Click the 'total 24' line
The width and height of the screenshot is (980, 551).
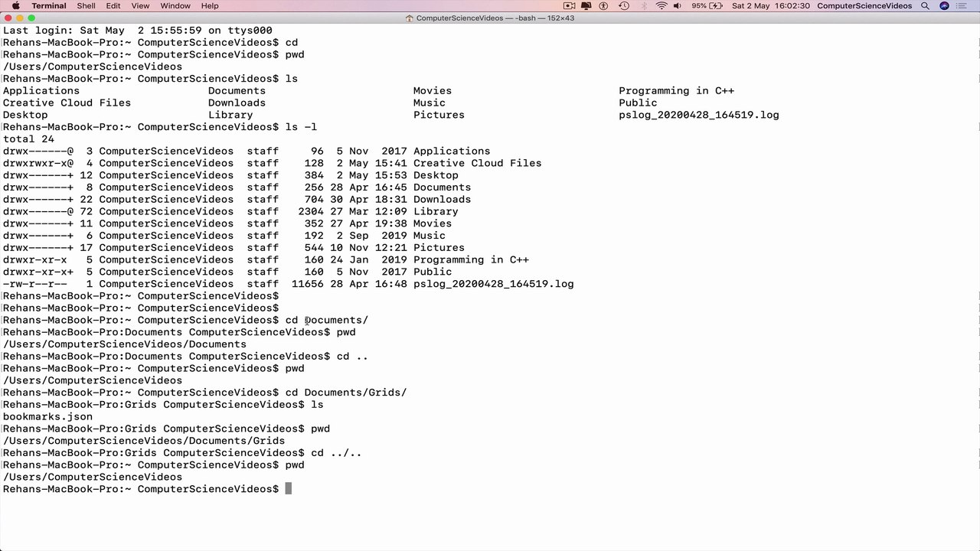pyautogui.click(x=28, y=139)
